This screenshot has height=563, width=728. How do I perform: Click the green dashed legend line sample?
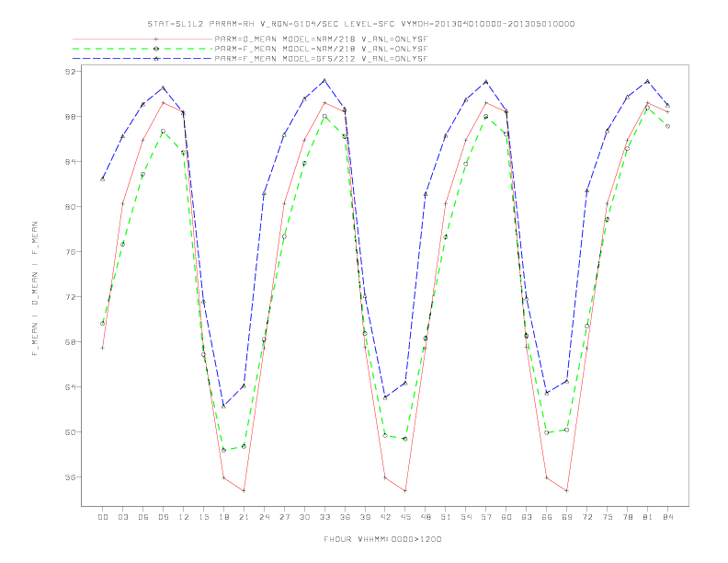tap(142, 49)
